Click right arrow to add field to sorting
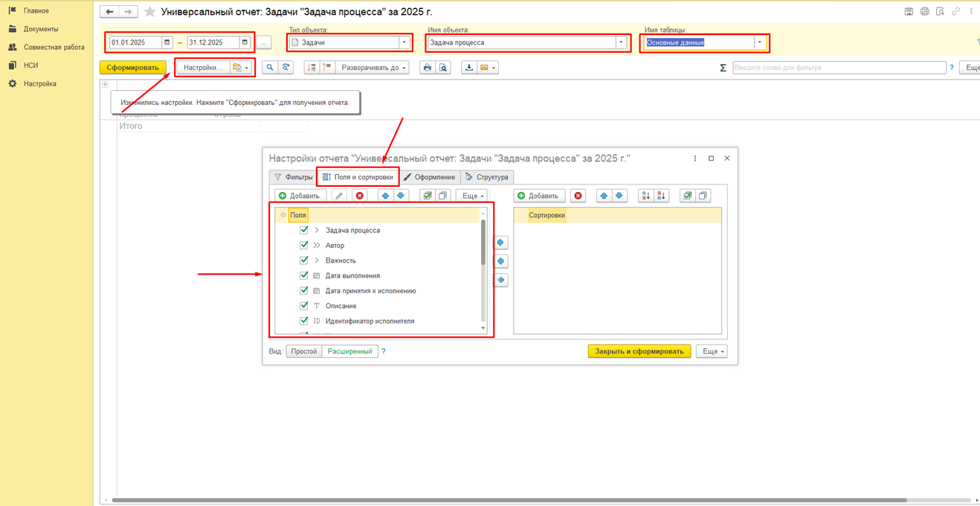The height and width of the screenshot is (506, 980). click(x=501, y=243)
